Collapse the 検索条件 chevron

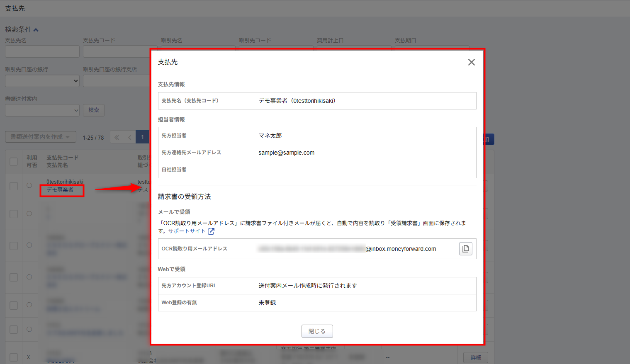[x=36, y=30]
